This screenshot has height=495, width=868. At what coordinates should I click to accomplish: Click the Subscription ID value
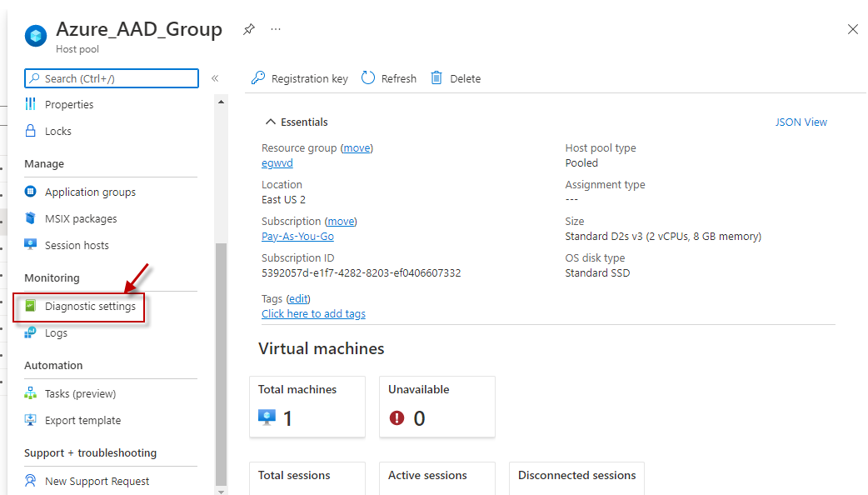(x=361, y=273)
